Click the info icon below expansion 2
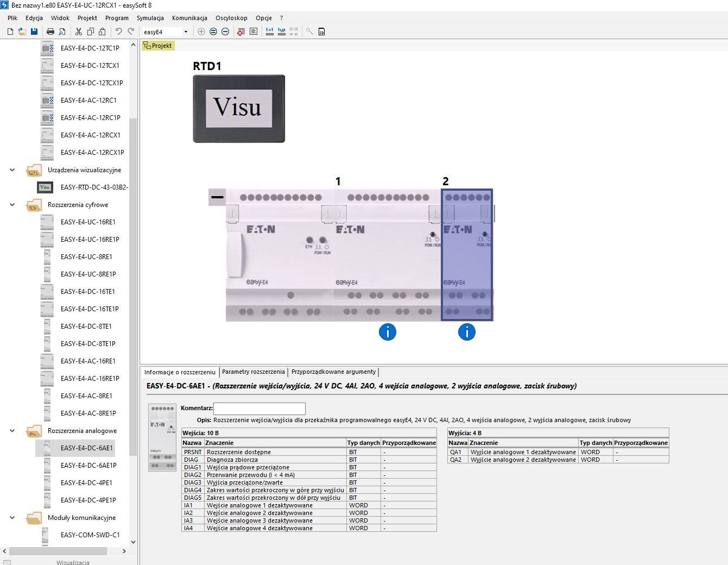 [467, 332]
